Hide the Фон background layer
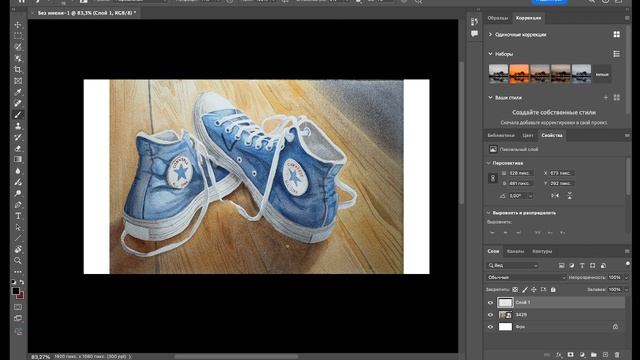 tap(490, 327)
